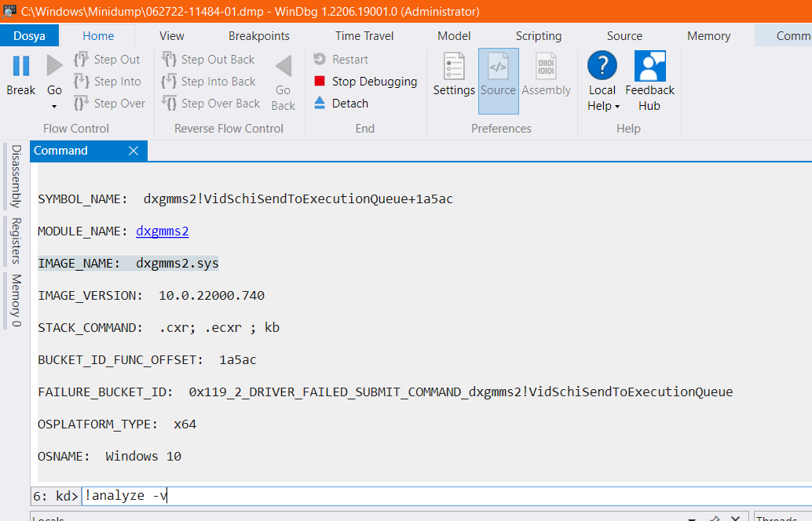The width and height of the screenshot is (812, 521).
Task: Expand the Local Help dropdown arrow
Action: 617,107
